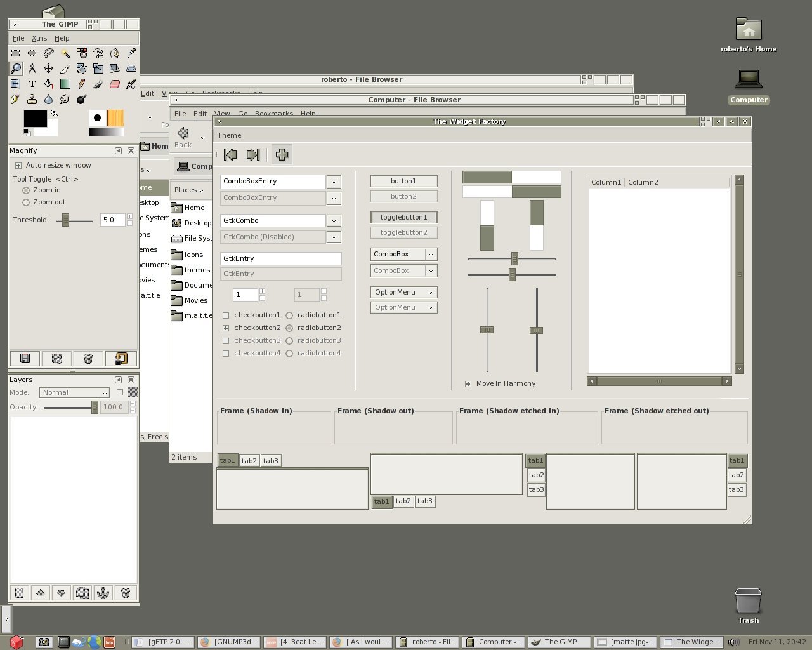Select the Rotate tool in GIMP

pos(82,69)
